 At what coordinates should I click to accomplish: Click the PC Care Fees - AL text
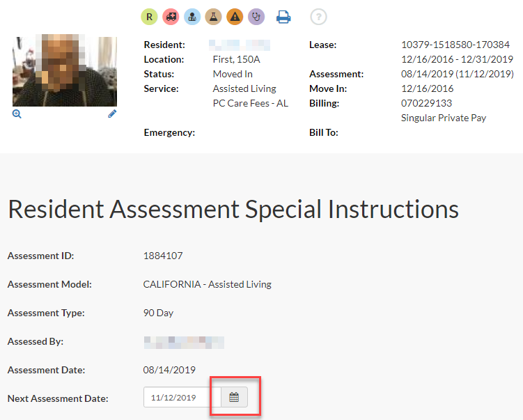click(251, 103)
